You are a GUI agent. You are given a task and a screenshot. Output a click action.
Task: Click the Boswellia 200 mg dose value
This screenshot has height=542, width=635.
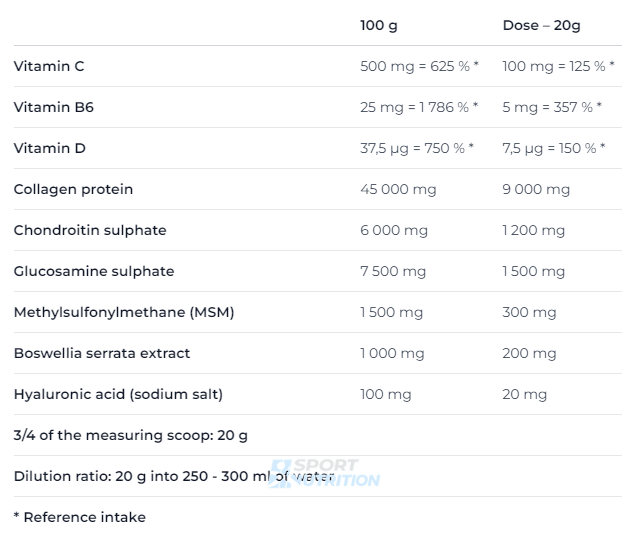pos(529,353)
